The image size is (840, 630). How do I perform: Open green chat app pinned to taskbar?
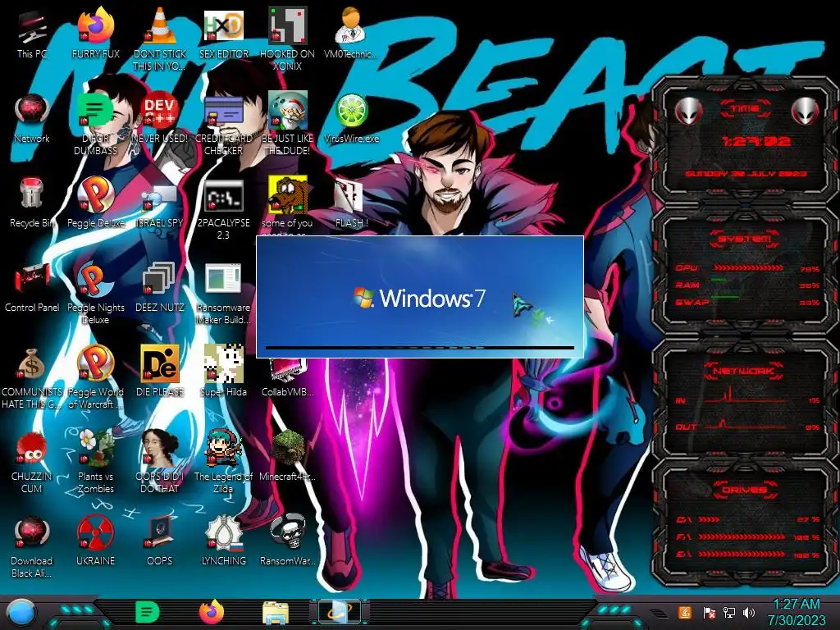[x=148, y=612]
